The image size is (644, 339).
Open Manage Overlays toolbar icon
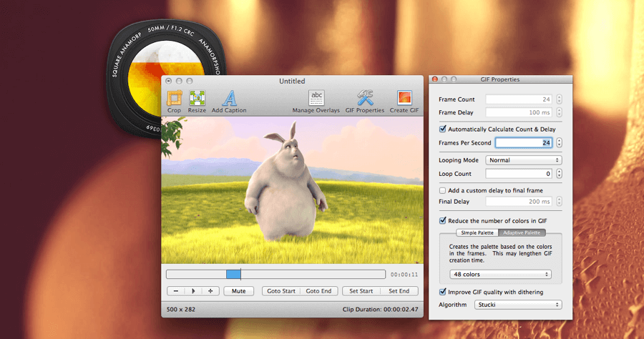pyautogui.click(x=316, y=99)
